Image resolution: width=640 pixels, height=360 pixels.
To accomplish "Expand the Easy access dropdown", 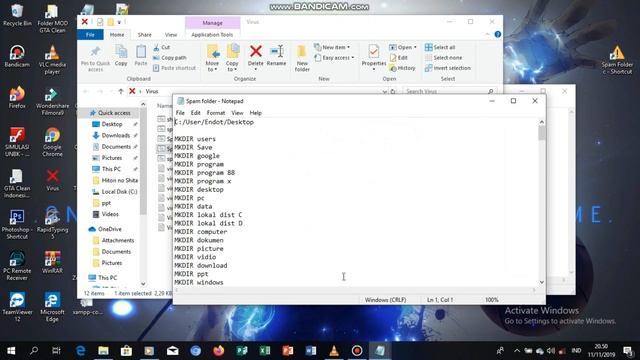I will [334, 58].
